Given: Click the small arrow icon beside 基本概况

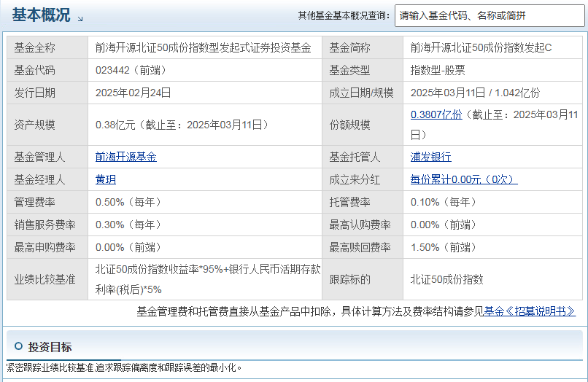Looking at the screenshot, I should coord(80,18).
